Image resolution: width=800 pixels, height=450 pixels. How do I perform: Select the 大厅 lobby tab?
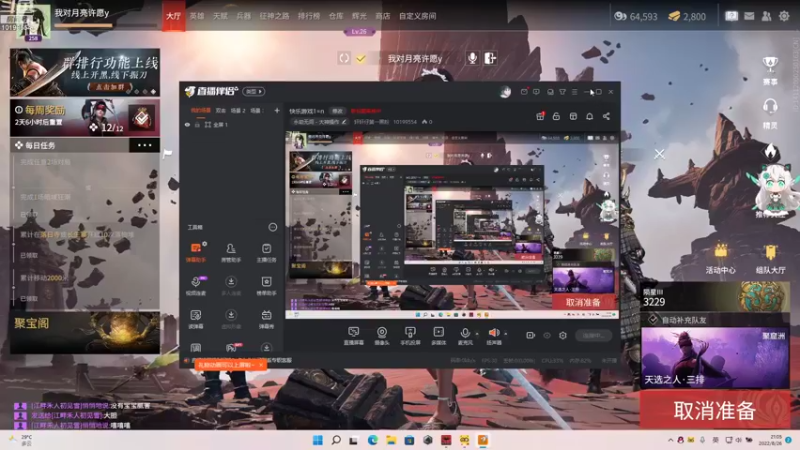tap(173, 16)
